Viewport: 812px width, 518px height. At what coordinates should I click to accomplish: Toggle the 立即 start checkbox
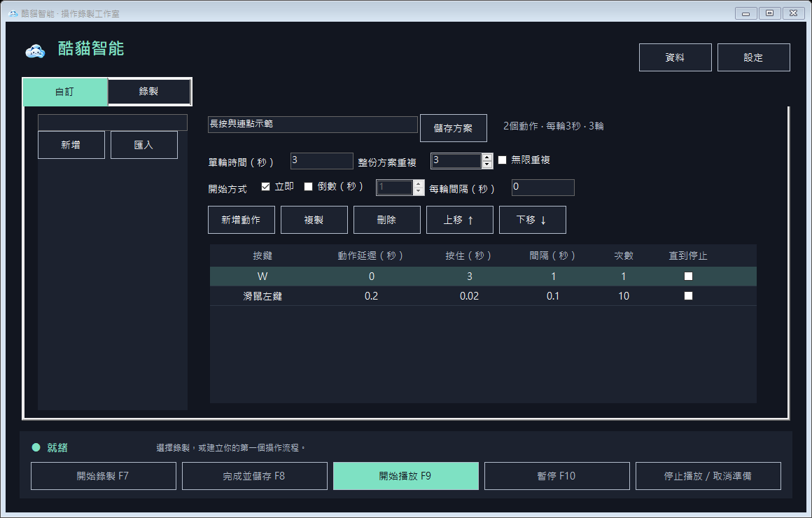(x=266, y=186)
